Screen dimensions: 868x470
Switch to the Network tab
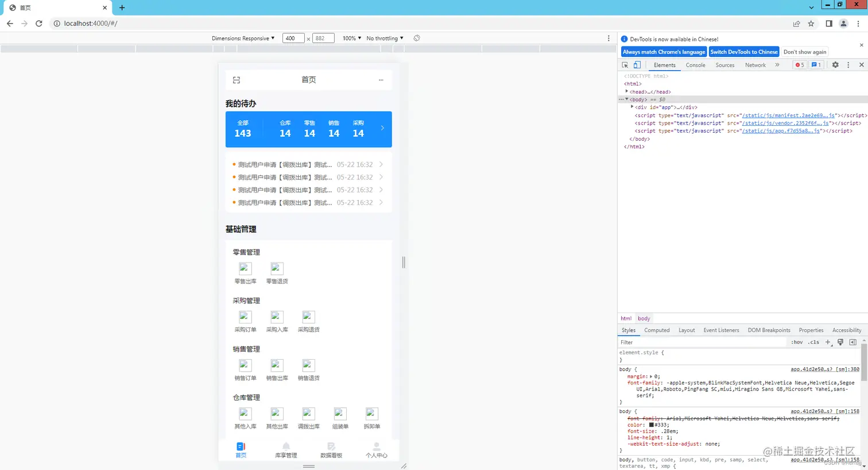[x=755, y=65]
